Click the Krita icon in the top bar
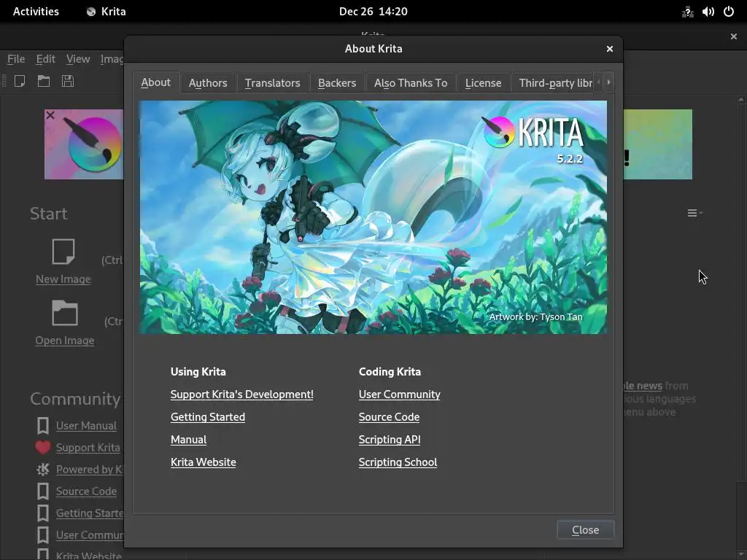Image resolution: width=747 pixels, height=560 pixels. point(91,12)
